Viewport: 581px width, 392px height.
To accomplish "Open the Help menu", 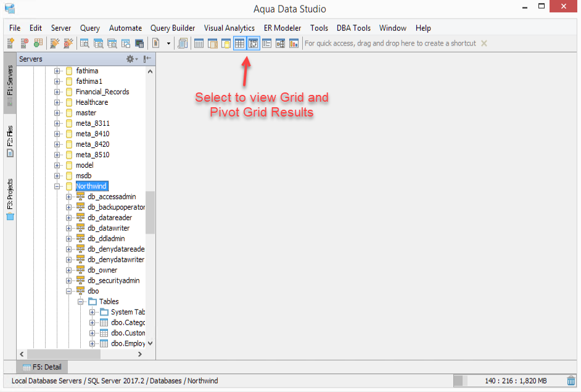I will tap(423, 28).
